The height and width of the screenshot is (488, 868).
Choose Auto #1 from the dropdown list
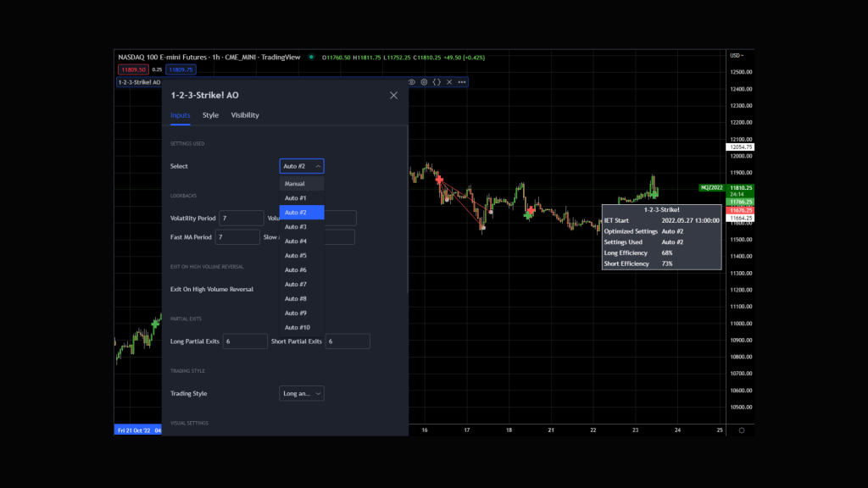pos(302,198)
